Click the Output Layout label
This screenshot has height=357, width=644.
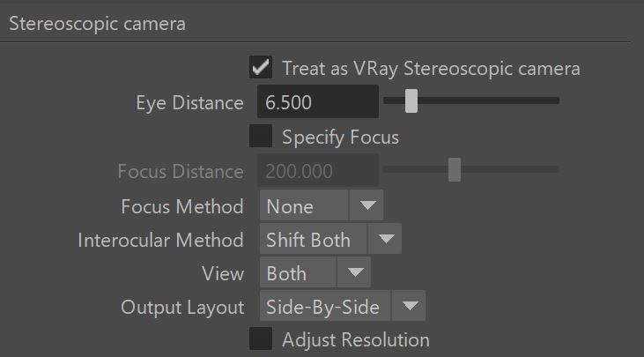tap(182, 308)
